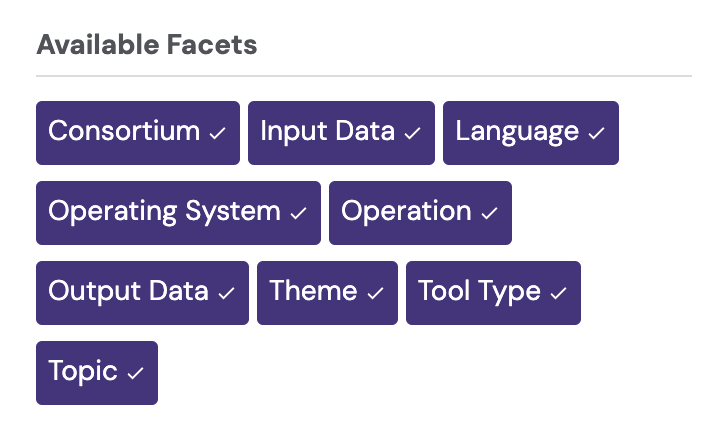The image size is (716, 432).
Task: Toggle the Consortium facet off
Action: point(138,132)
